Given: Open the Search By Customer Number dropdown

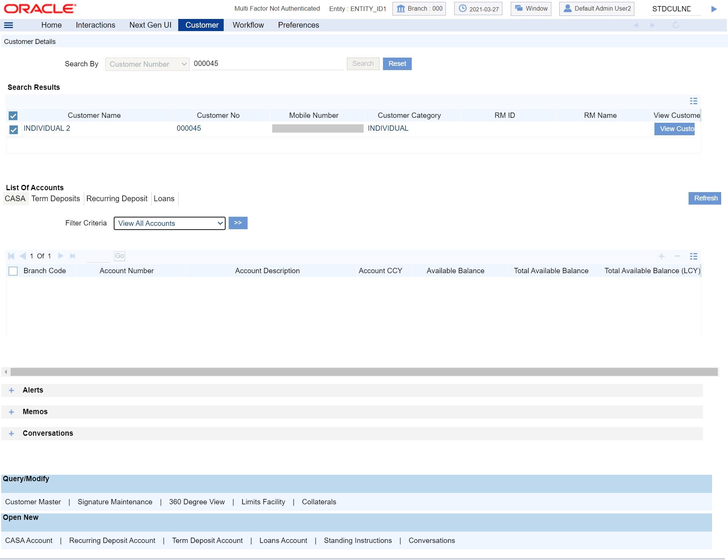Looking at the screenshot, I should point(147,64).
